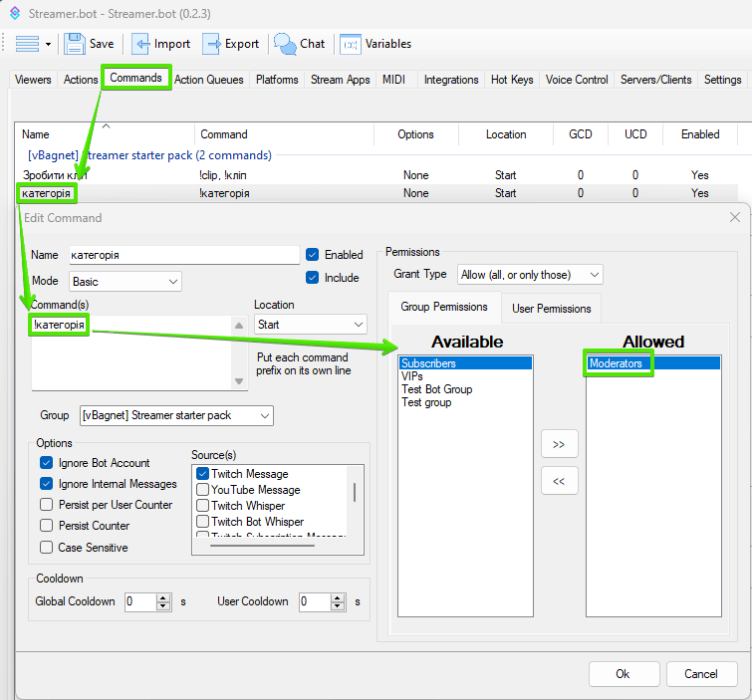Viewport: 752px width, 700px height.
Task: Check Twitch Bot Whisper source
Action: (x=202, y=521)
